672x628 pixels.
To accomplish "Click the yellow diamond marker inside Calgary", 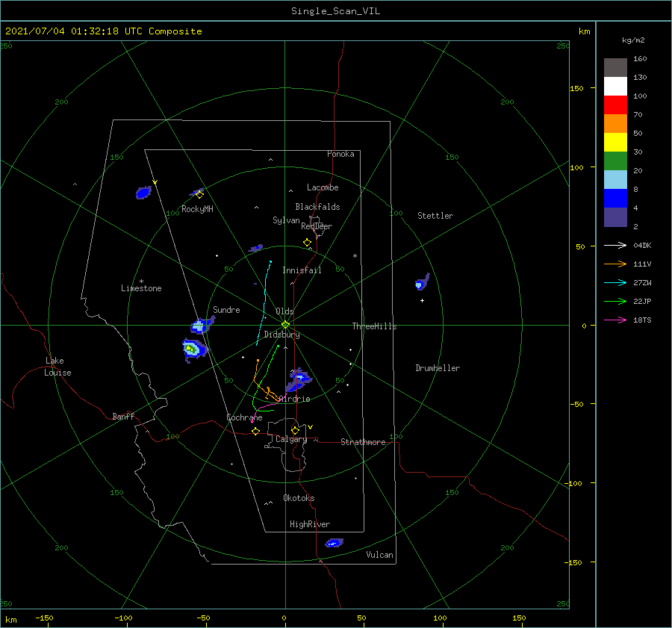I will click(x=295, y=430).
